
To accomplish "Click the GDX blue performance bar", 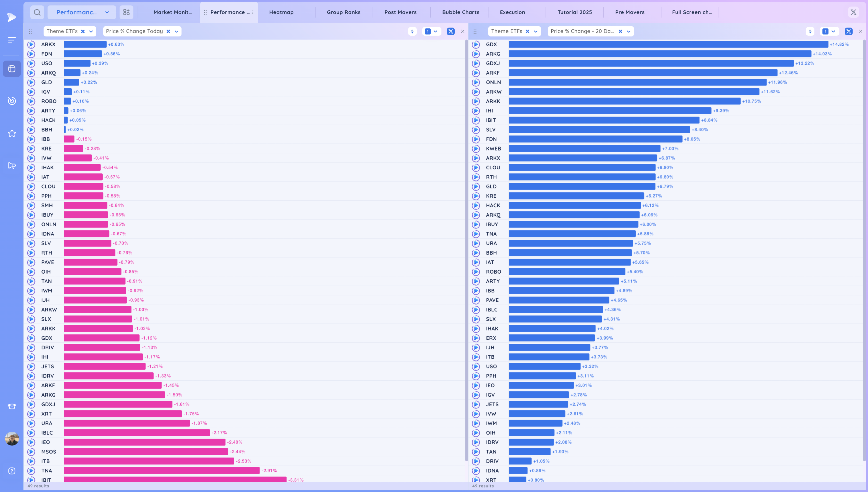I will [x=668, y=44].
